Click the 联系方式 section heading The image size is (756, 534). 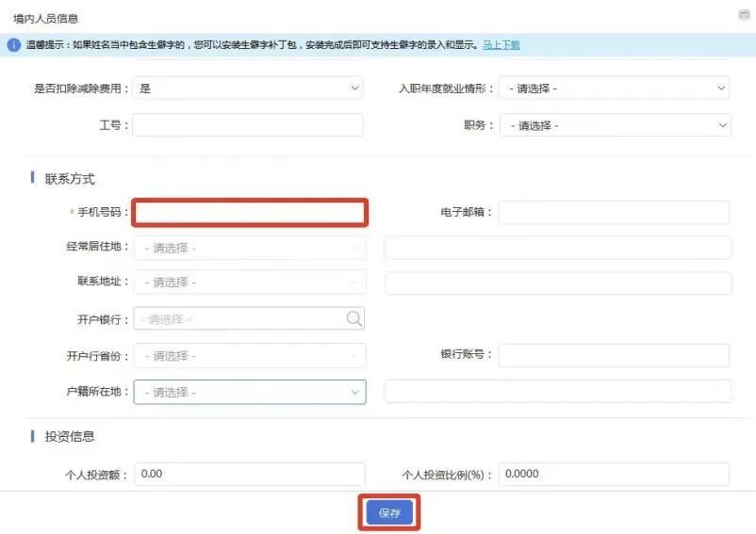[70, 179]
